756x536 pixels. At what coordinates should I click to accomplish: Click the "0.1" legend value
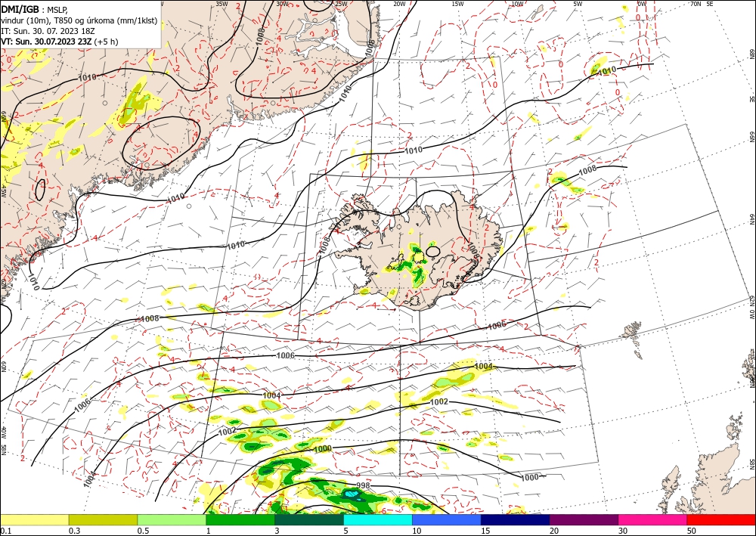pos(5,531)
